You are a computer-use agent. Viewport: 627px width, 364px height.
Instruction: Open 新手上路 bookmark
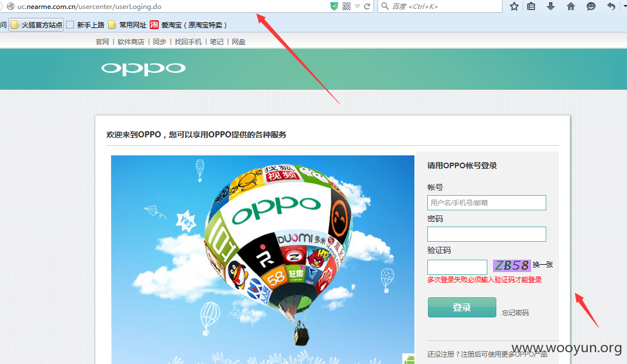(x=85, y=25)
